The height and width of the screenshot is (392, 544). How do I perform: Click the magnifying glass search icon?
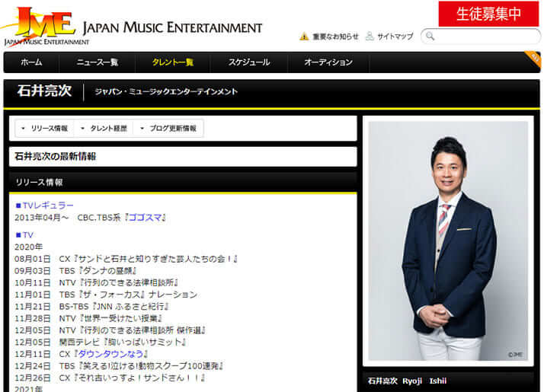pyautogui.click(x=430, y=36)
